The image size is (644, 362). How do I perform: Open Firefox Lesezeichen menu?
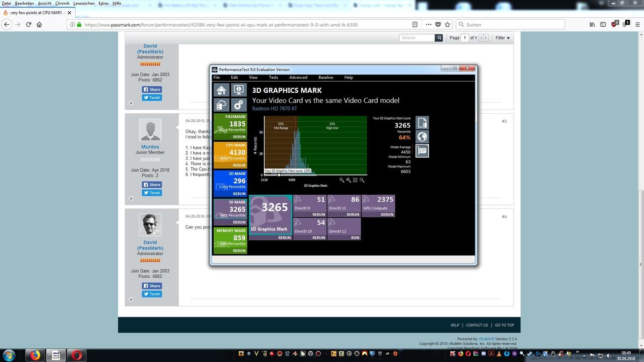coord(85,3)
